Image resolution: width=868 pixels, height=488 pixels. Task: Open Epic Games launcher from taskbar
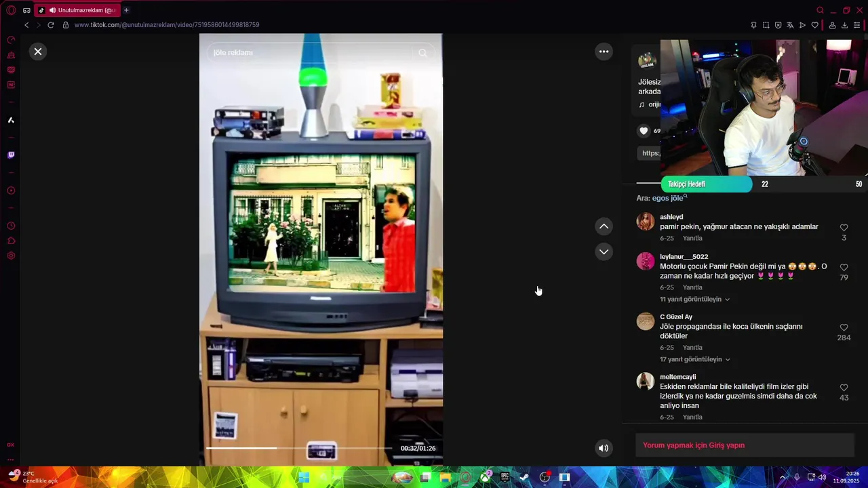[505, 477]
